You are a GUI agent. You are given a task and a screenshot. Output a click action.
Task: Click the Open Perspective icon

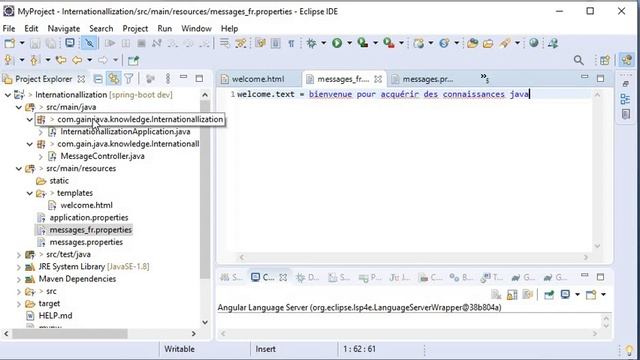click(x=604, y=60)
